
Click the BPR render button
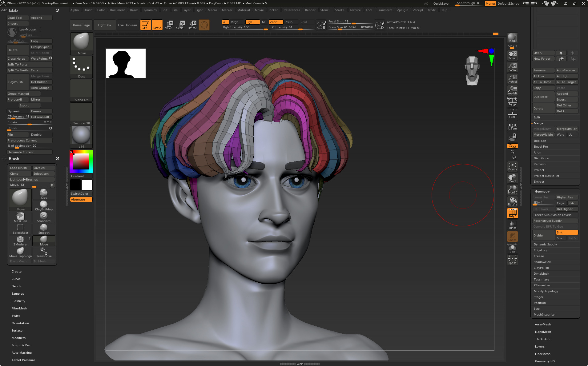click(x=512, y=38)
